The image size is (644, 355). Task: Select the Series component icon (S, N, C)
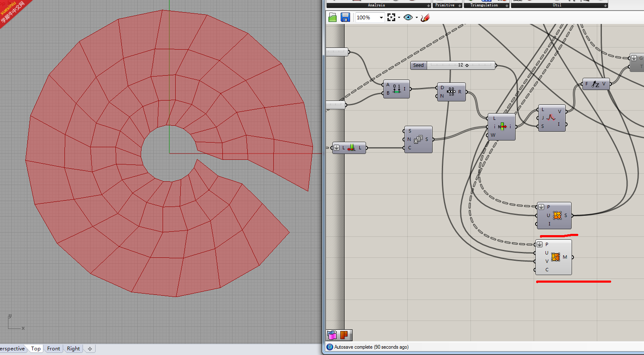(x=418, y=139)
